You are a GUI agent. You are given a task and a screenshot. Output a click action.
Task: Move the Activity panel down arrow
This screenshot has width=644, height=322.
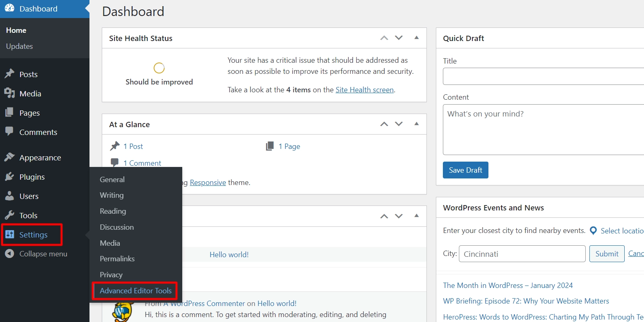[x=399, y=216]
